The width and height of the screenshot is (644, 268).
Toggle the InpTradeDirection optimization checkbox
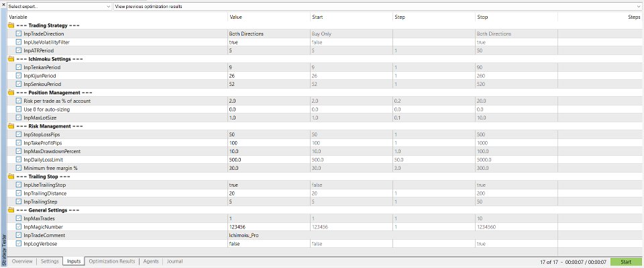[x=19, y=34]
